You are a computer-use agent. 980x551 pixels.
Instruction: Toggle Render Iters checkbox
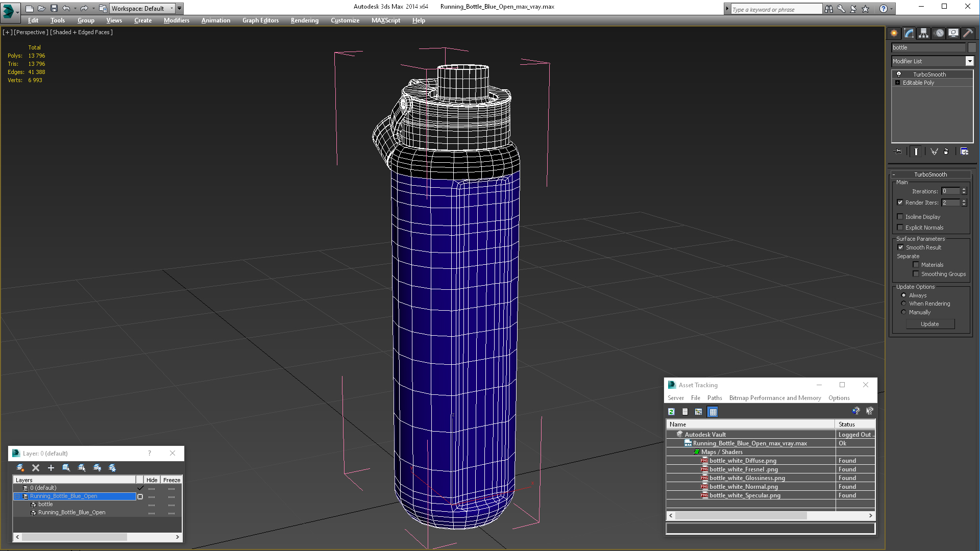click(900, 203)
